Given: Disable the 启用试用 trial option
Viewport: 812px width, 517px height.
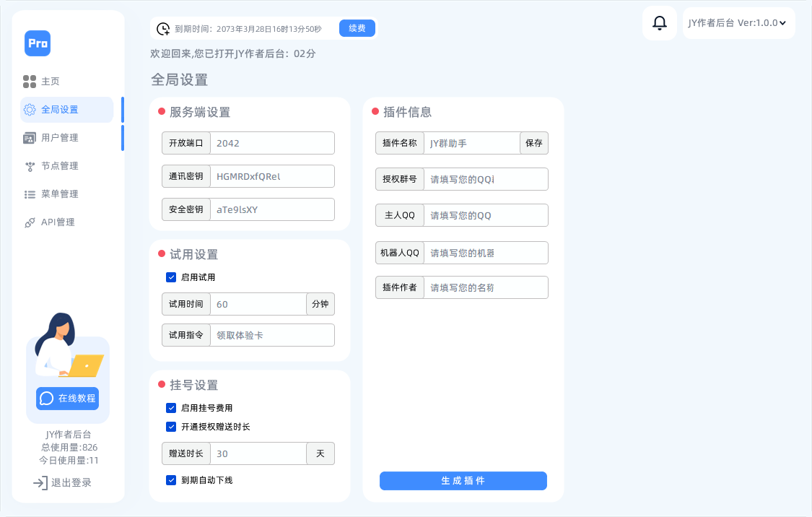Looking at the screenshot, I should pyautogui.click(x=171, y=277).
